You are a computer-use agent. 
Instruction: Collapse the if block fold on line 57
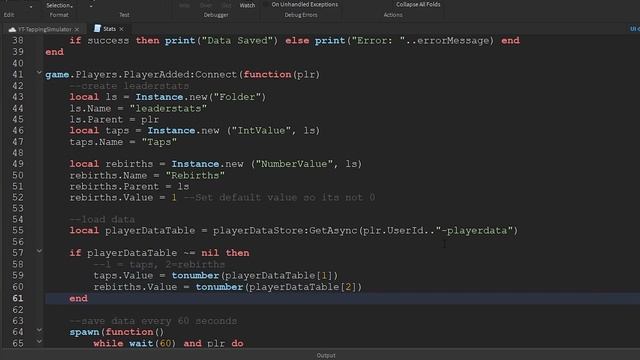39,251
